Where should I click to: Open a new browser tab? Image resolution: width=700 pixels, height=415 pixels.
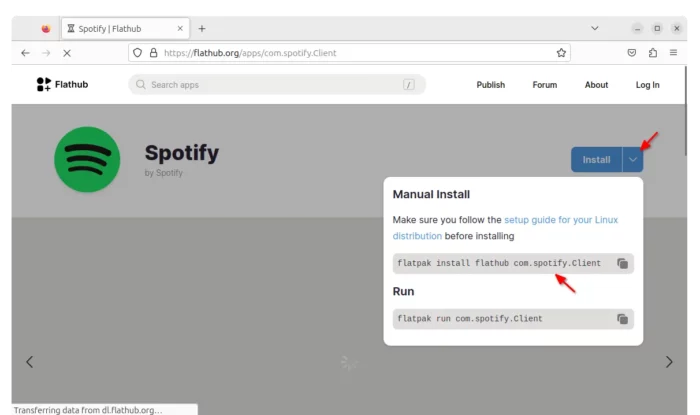[x=202, y=29]
